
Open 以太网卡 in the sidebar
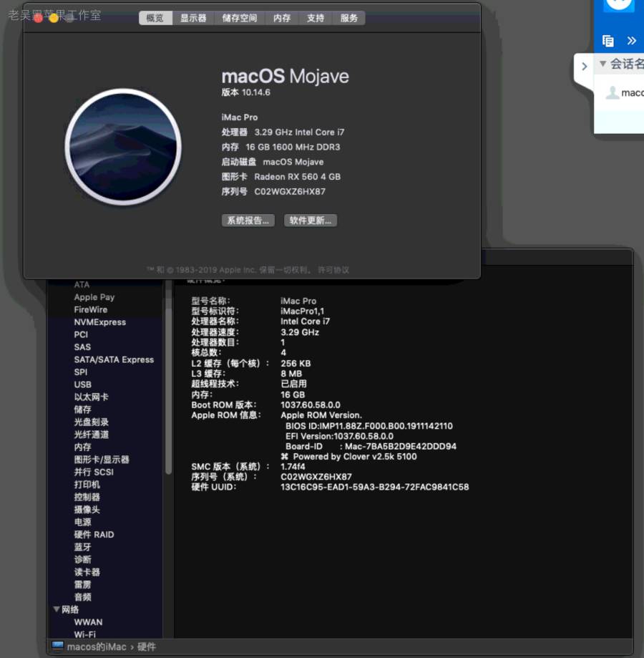point(91,397)
